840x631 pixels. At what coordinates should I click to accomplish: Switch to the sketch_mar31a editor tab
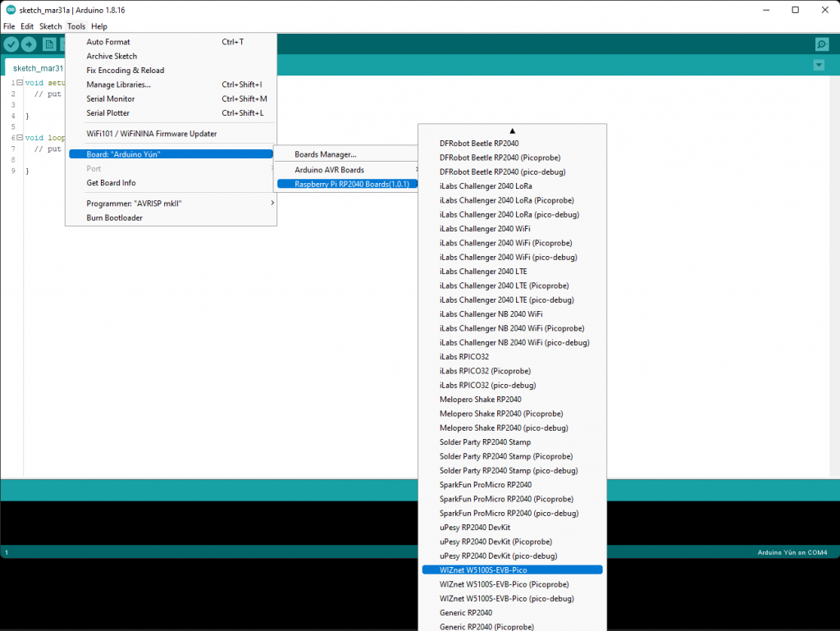pos(36,68)
